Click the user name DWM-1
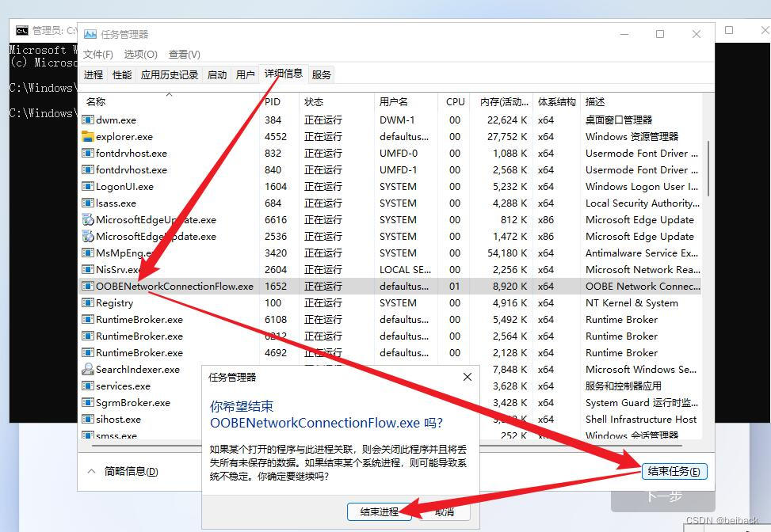The width and height of the screenshot is (771, 532). pos(397,120)
